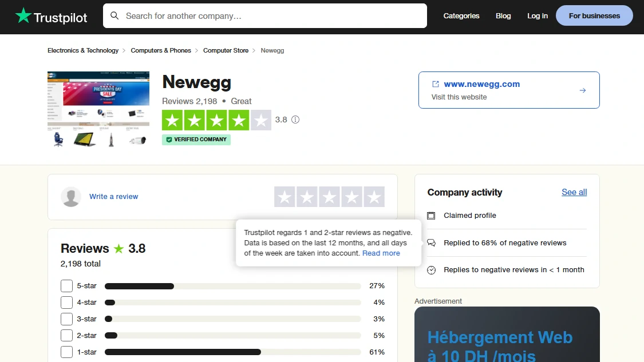Click 'Replies to negative reviews in < 1 month'
Viewport: 644px width, 362px height.
tap(514, 270)
